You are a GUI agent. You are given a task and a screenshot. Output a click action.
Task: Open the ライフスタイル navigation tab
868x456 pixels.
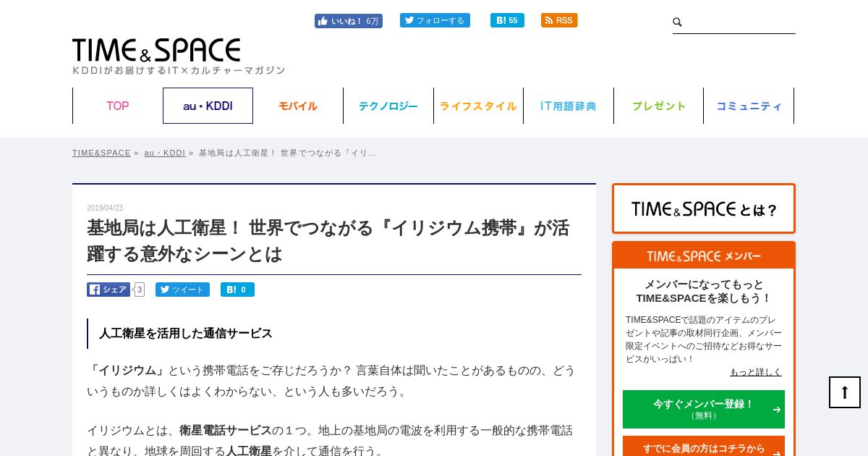click(478, 106)
